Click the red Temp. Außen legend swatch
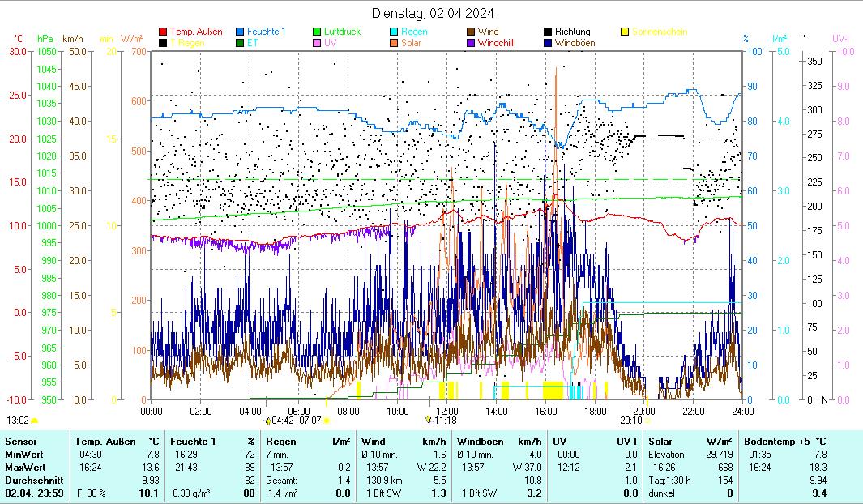This screenshot has width=863, height=504. [x=163, y=32]
